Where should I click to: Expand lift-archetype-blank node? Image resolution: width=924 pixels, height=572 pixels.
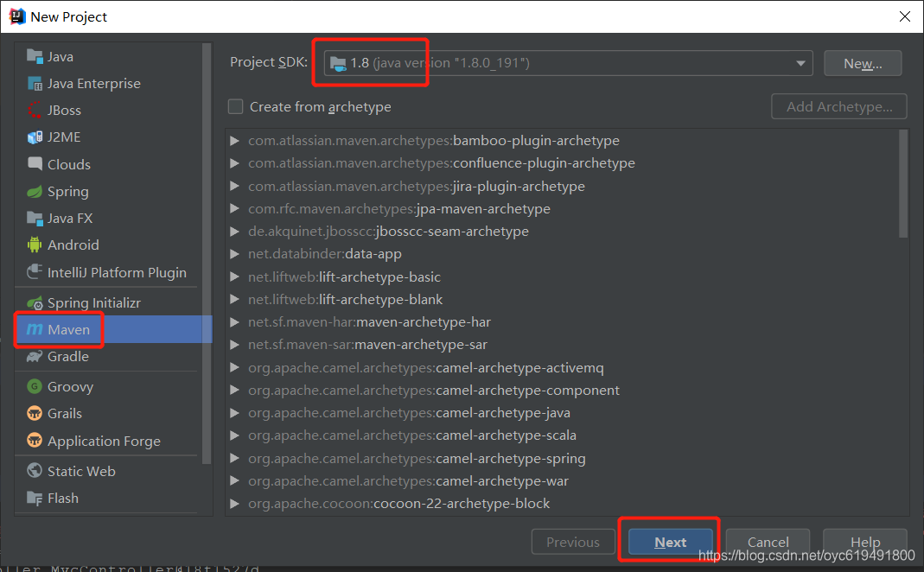coord(234,299)
